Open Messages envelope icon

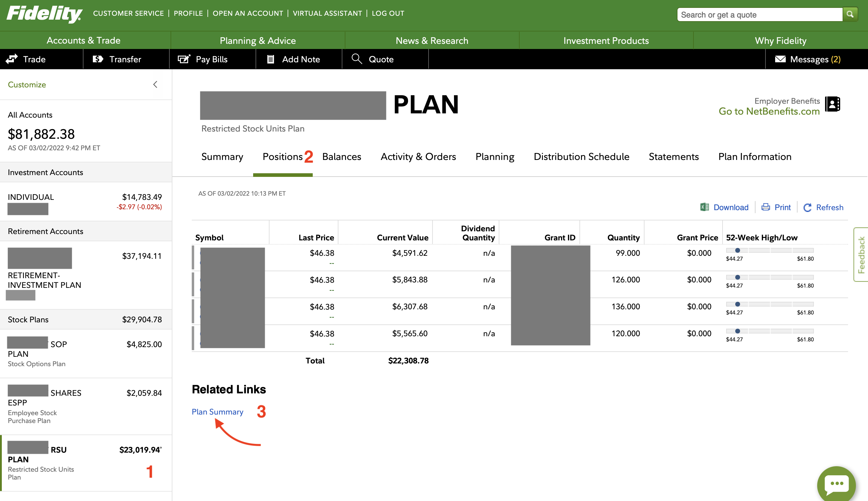coord(780,59)
